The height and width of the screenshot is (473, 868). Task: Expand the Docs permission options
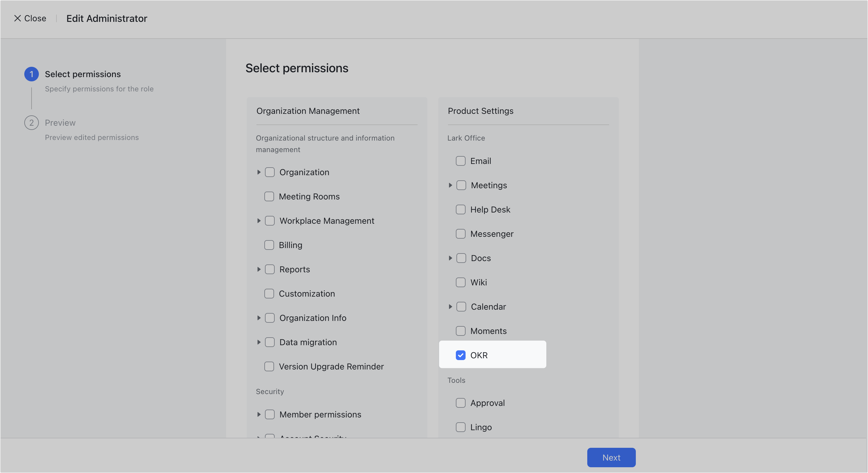coord(450,258)
